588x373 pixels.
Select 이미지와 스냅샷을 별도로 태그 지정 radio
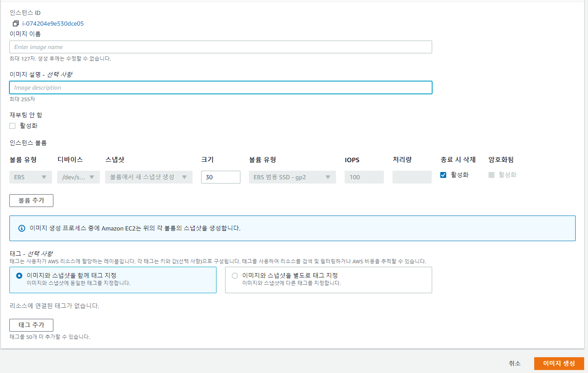pos(235,276)
